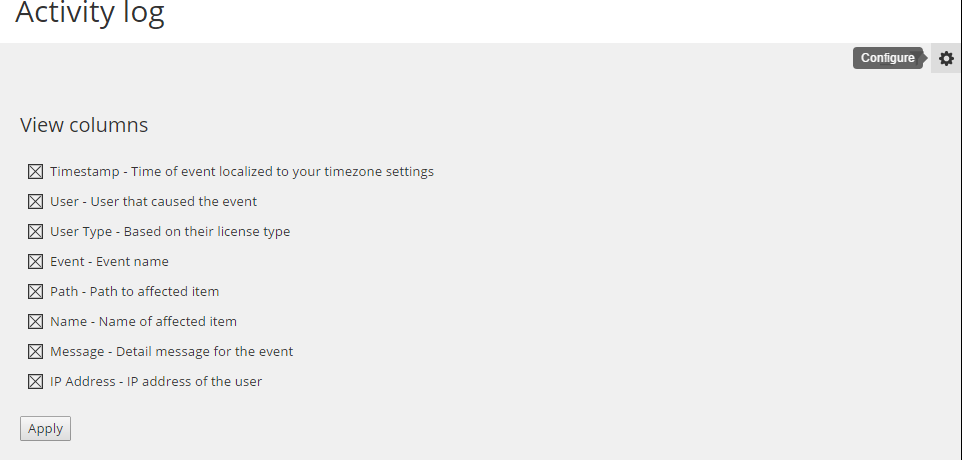
Task: Click the 'Detail message for the event' text
Action: [204, 352]
